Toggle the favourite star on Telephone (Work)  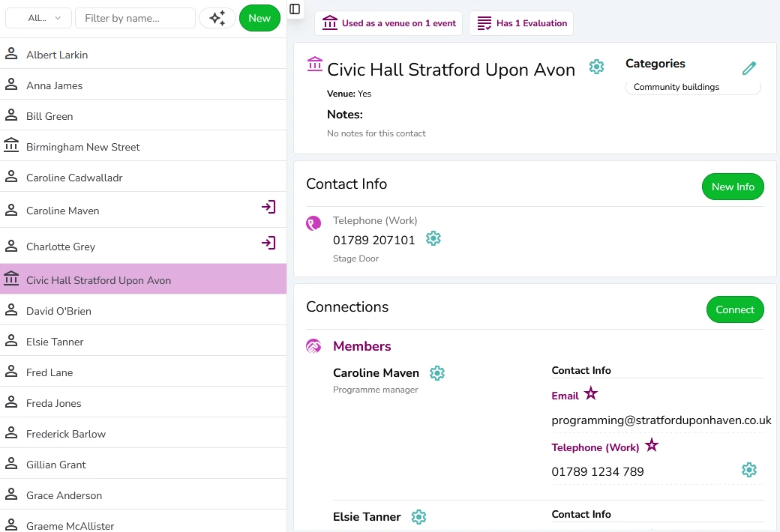tap(651, 444)
